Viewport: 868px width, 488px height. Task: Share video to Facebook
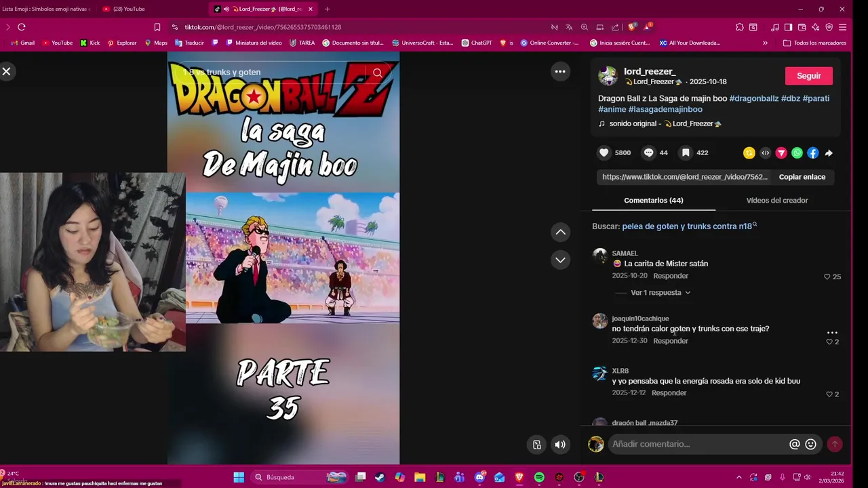point(813,153)
